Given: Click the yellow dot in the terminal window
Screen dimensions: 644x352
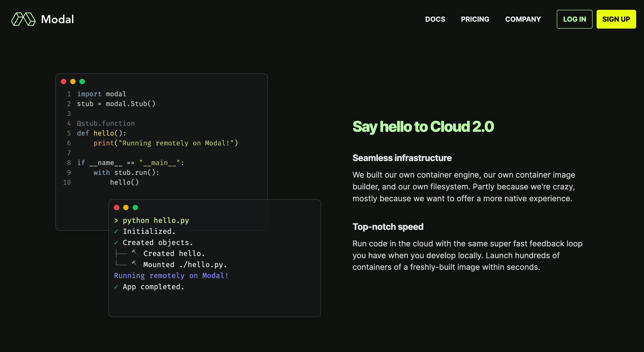Looking at the screenshot, I should [126, 207].
